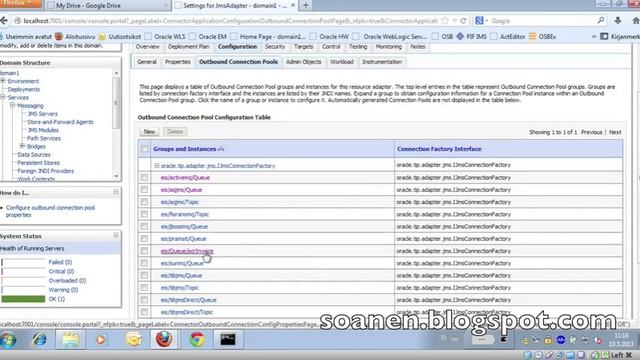Open the eis/tibjmsDirect/Queue link
Image resolution: width=640 pixels, height=360 pixels.
click(188, 300)
